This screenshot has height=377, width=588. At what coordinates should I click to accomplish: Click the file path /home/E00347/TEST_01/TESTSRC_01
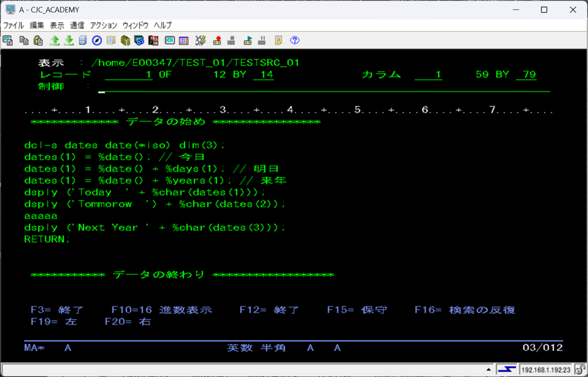pyautogui.click(x=195, y=63)
